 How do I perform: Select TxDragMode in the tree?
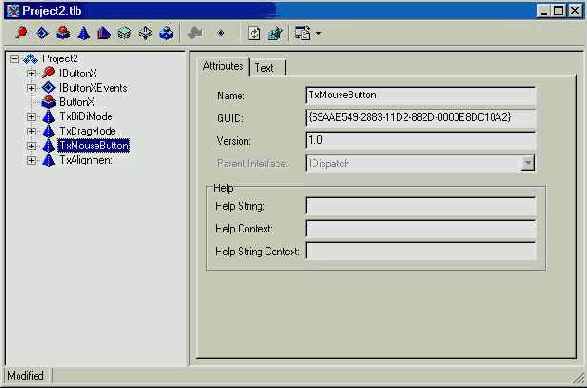[87, 131]
